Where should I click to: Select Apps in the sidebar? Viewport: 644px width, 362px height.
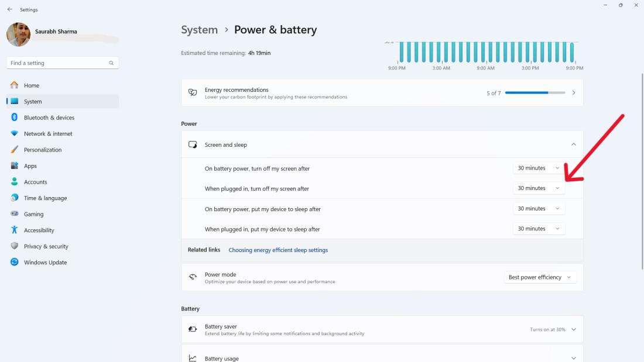[30, 166]
